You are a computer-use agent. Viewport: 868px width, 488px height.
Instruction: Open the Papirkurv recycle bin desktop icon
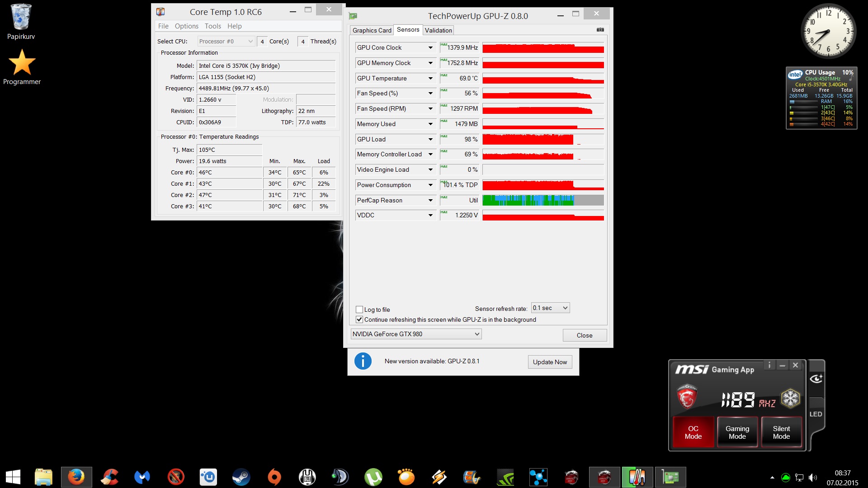tap(21, 22)
